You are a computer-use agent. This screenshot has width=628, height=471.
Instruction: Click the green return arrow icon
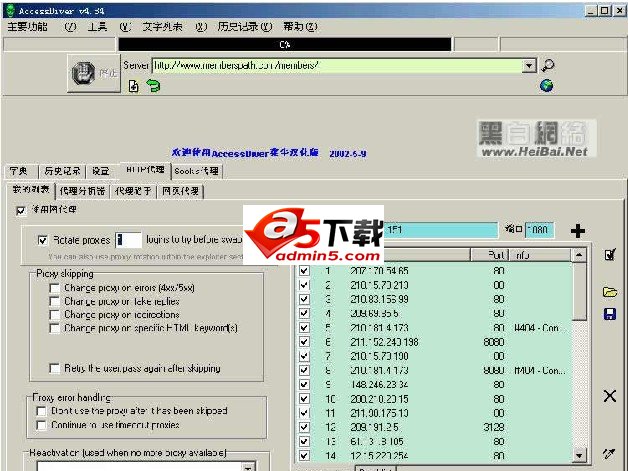[x=153, y=85]
